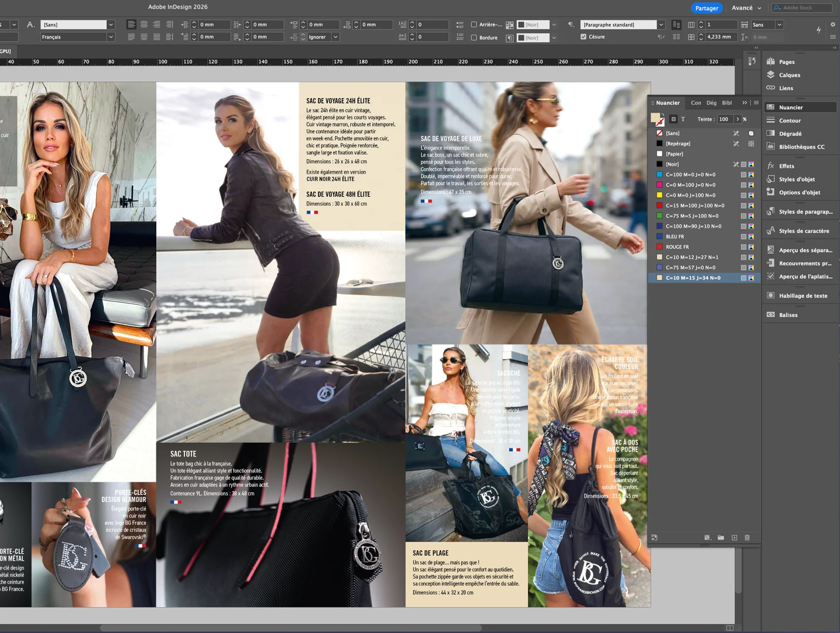Open Habillage de texte panel

[803, 296]
